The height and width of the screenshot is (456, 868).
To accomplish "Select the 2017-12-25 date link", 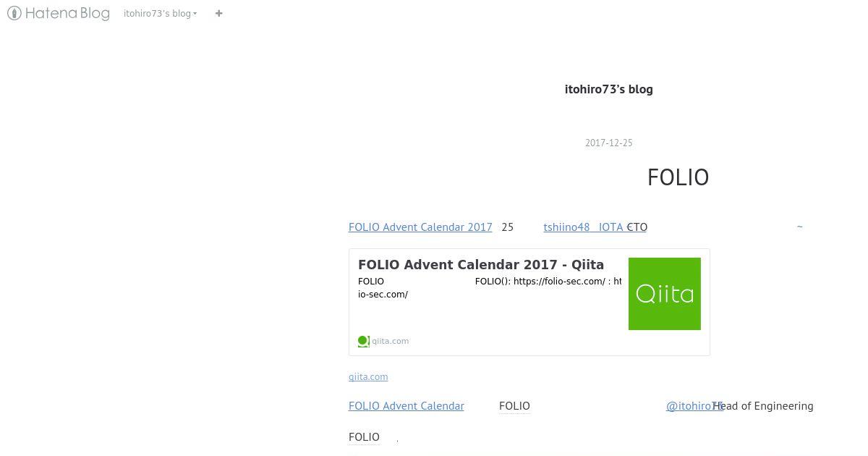I will (x=608, y=143).
